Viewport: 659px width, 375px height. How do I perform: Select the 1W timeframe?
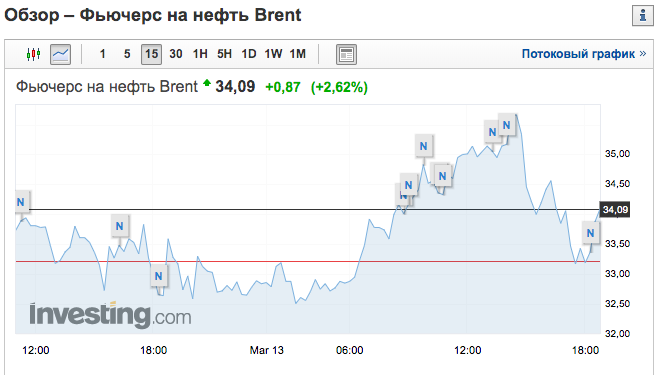pos(273,54)
